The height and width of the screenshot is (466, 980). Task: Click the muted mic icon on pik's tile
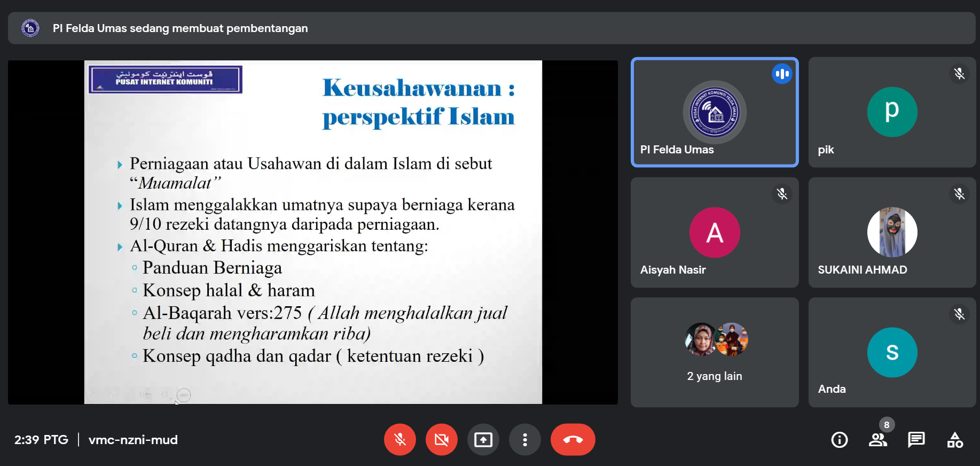[959, 74]
